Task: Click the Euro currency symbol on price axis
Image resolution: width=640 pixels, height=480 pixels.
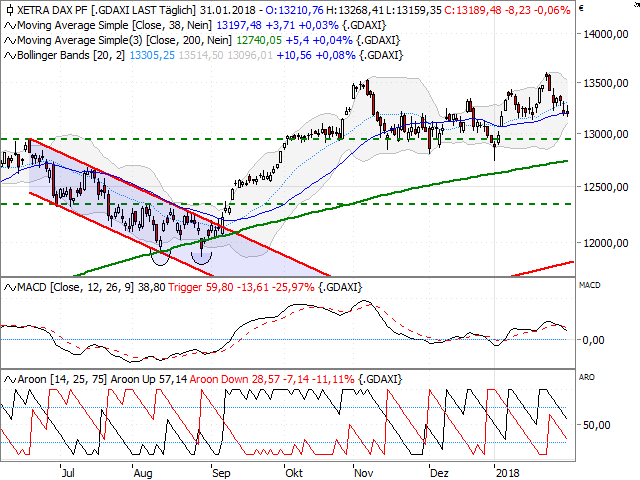Action: pos(581,8)
